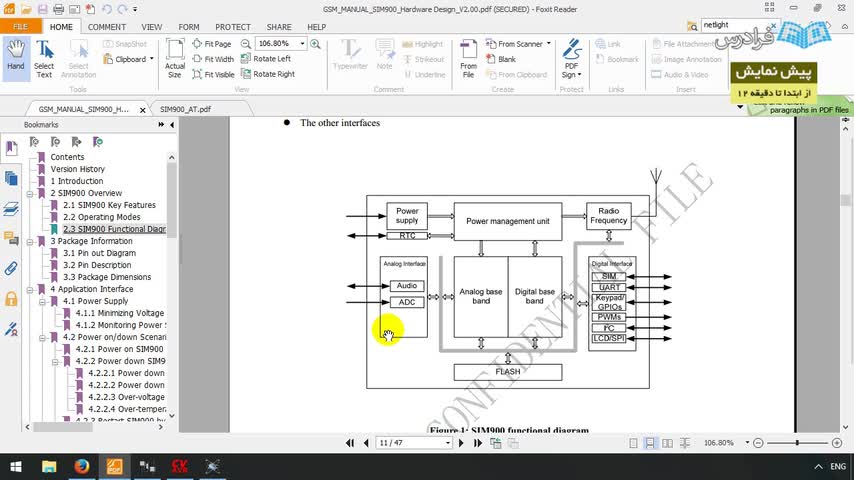Screen dimensions: 854x480
Task: Collapse the 4.2.2 Power down SIM900 bookmark
Action: point(55,361)
